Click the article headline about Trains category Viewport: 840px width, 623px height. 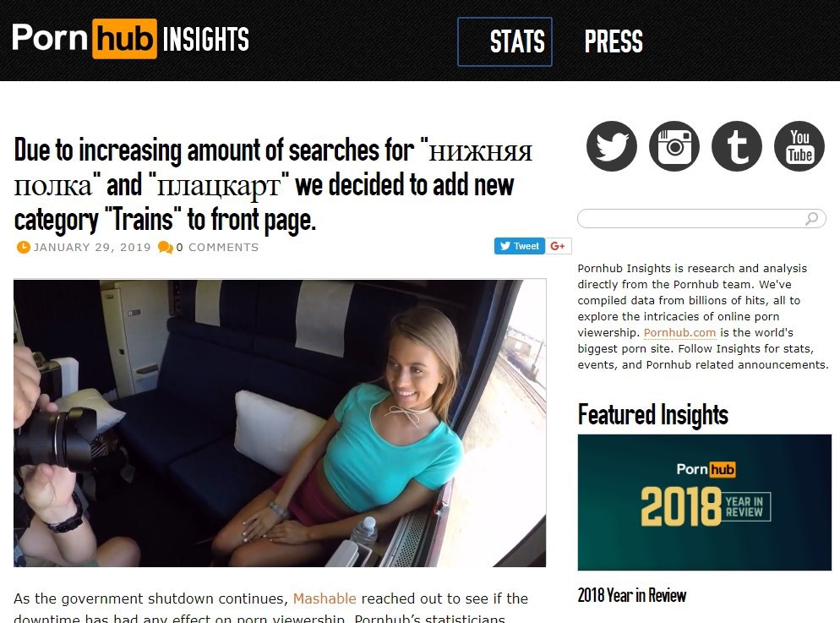273,184
